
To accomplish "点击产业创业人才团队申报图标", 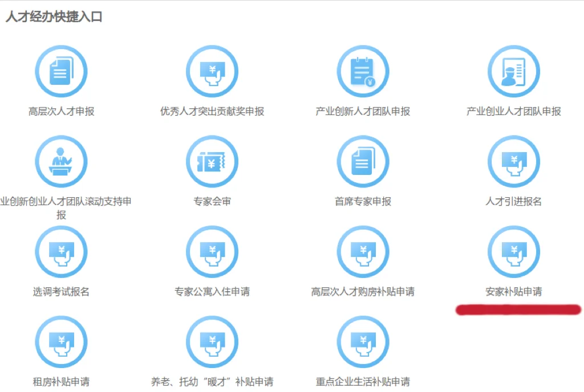I will pyautogui.click(x=513, y=70).
